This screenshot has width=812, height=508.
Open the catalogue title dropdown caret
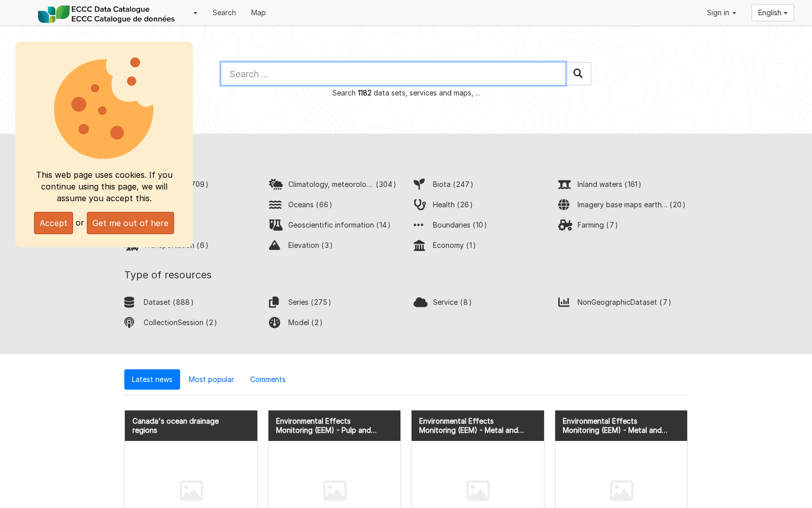[195, 13]
